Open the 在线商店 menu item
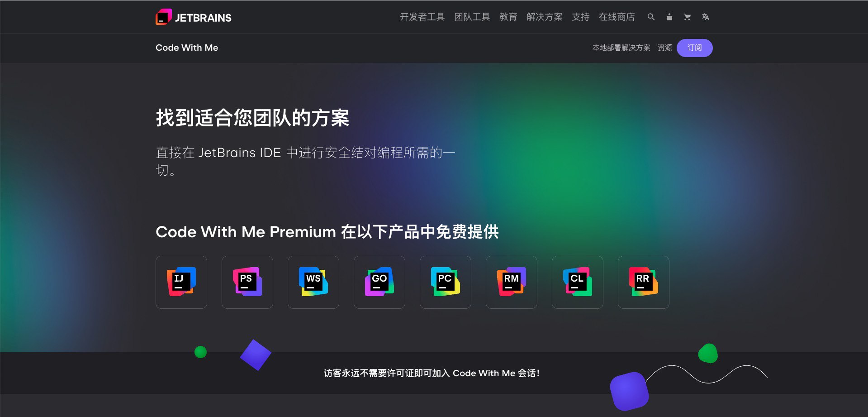The image size is (868, 417). point(617,17)
